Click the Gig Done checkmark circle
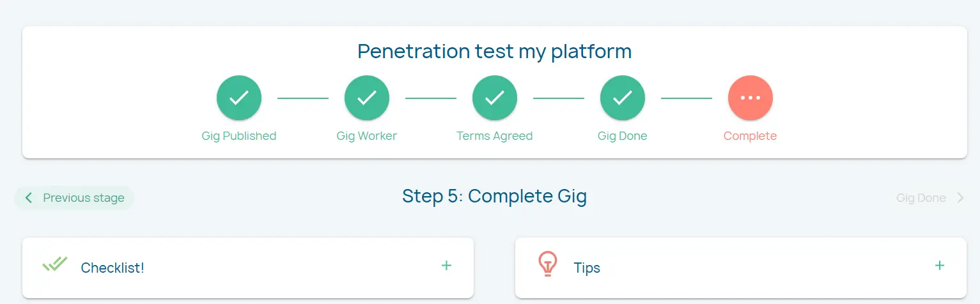Viewport: 980px width, 304px height. pos(623,98)
